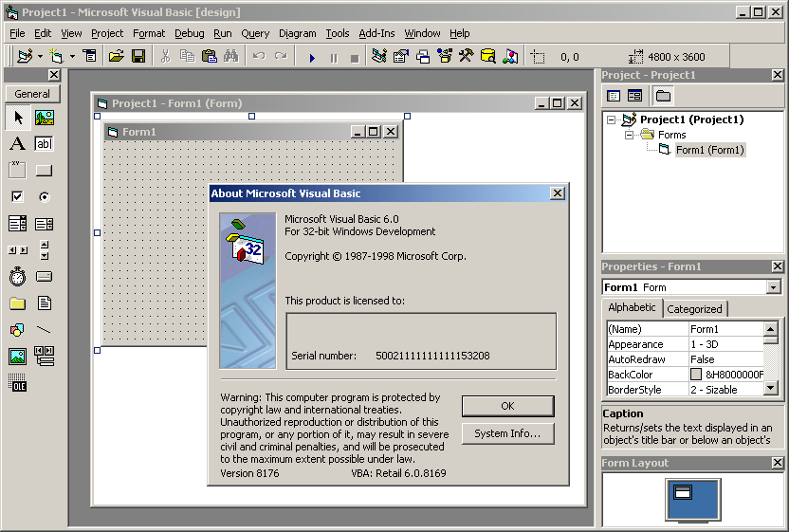
Task: Select the AutoRedraw property row
Action: (x=686, y=359)
